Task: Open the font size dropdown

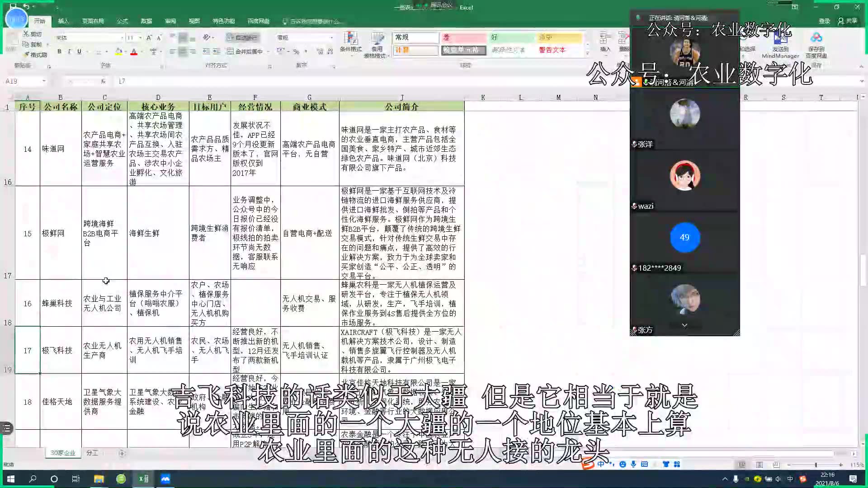Action: point(141,38)
